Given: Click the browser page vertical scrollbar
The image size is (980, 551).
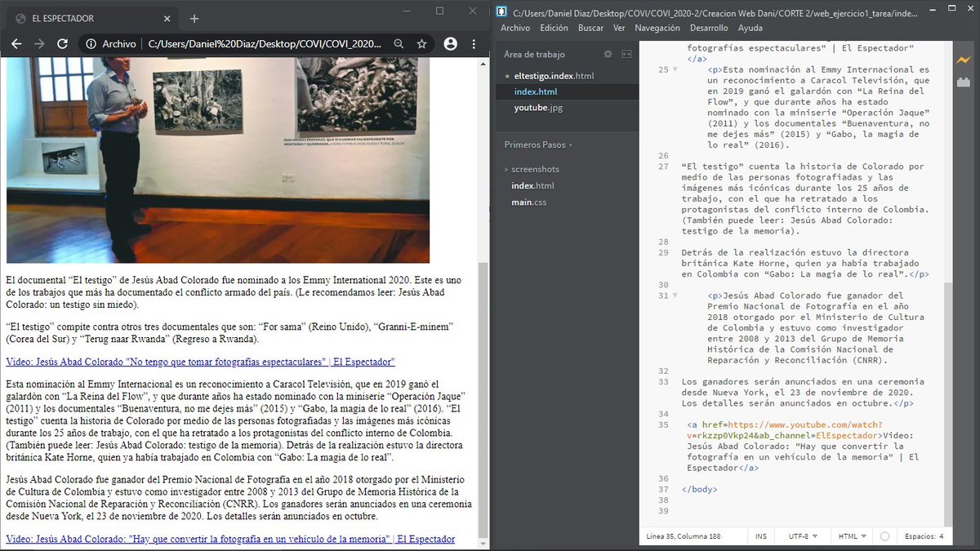Looking at the screenshot, I should pyautogui.click(x=483, y=302).
